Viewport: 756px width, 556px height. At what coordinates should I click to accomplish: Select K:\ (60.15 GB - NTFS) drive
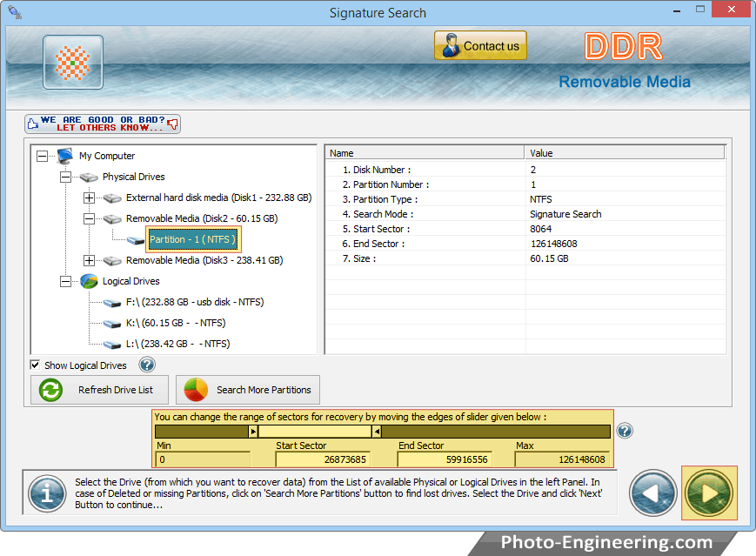(x=176, y=323)
